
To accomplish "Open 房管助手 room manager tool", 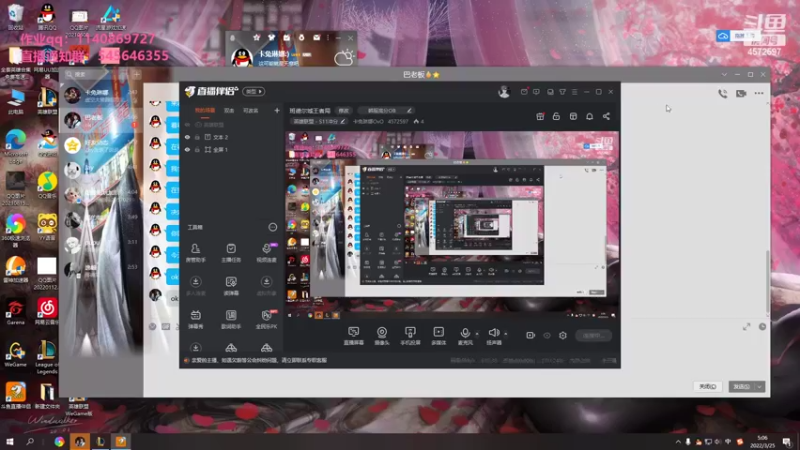I will point(195,253).
